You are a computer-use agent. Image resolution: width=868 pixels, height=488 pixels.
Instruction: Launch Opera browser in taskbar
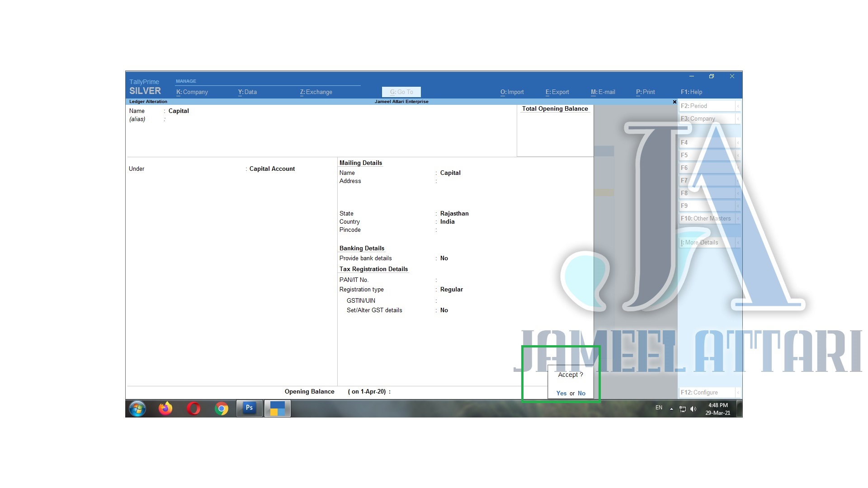(x=193, y=409)
